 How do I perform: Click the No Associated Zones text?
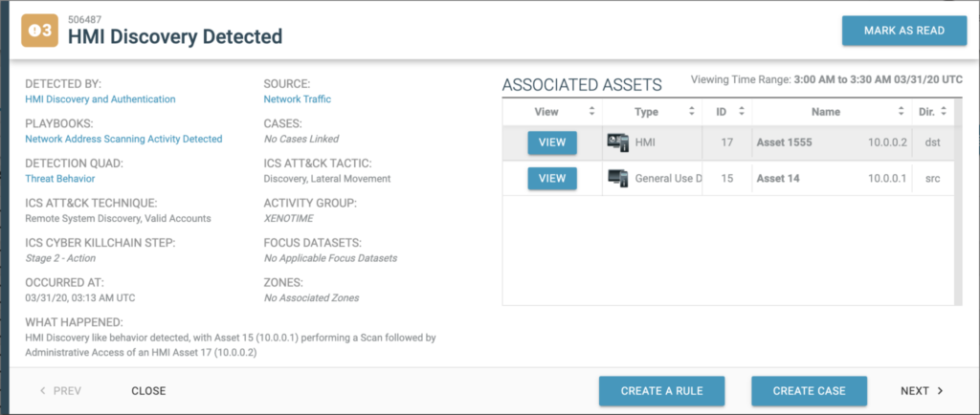(x=311, y=297)
